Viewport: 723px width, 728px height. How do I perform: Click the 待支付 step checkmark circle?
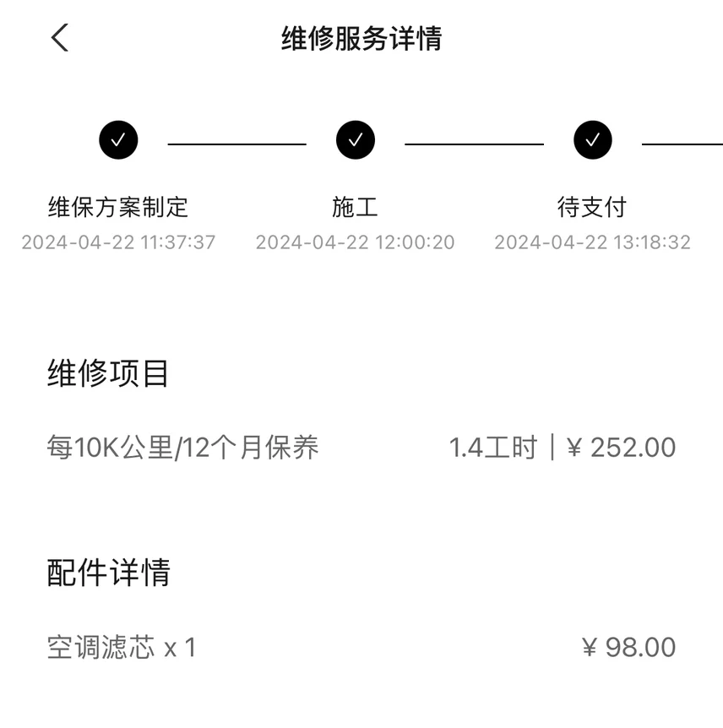pyautogui.click(x=593, y=139)
